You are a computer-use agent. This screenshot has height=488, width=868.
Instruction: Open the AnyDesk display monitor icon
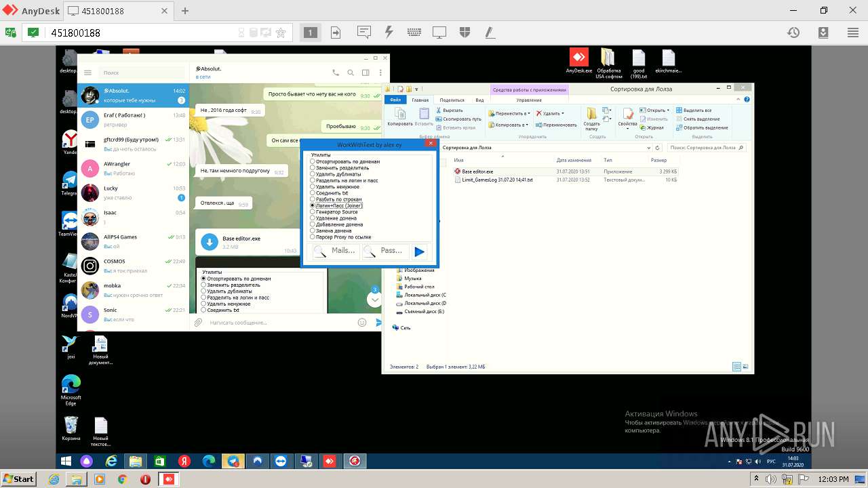(439, 32)
